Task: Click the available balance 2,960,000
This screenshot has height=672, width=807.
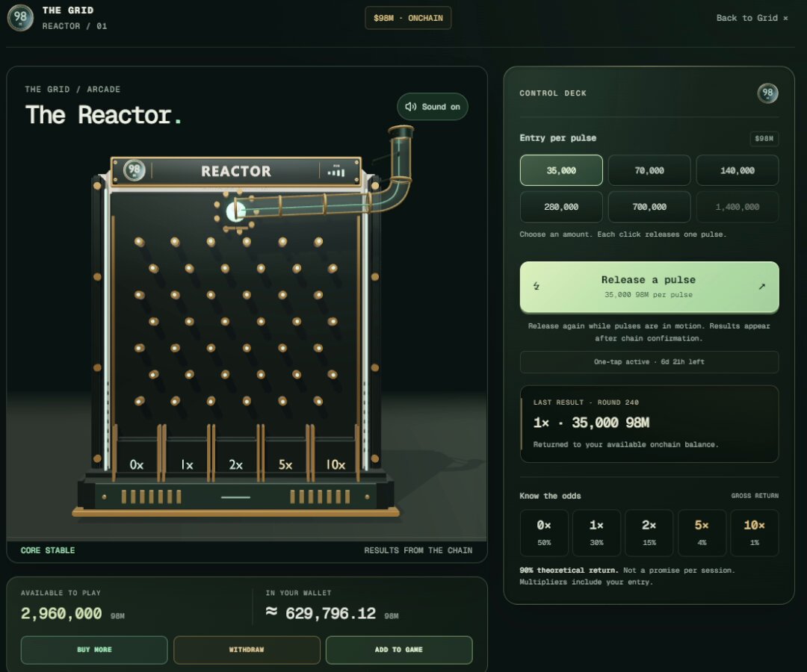Action: coord(61,613)
